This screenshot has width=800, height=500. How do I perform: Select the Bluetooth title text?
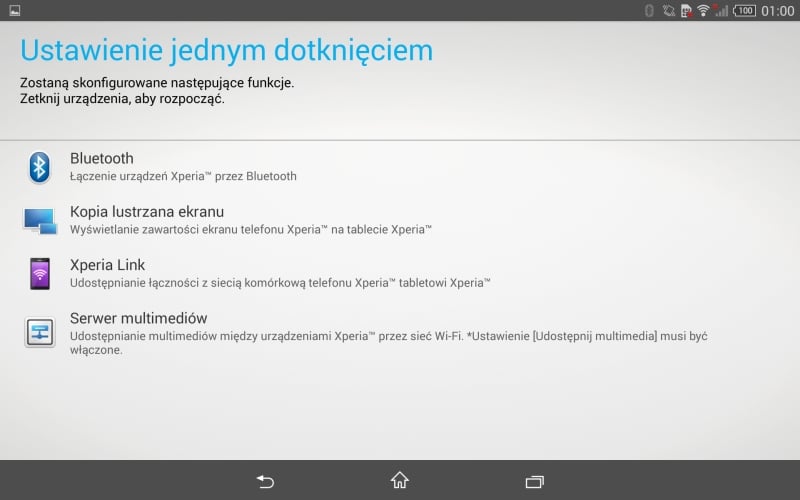102,158
